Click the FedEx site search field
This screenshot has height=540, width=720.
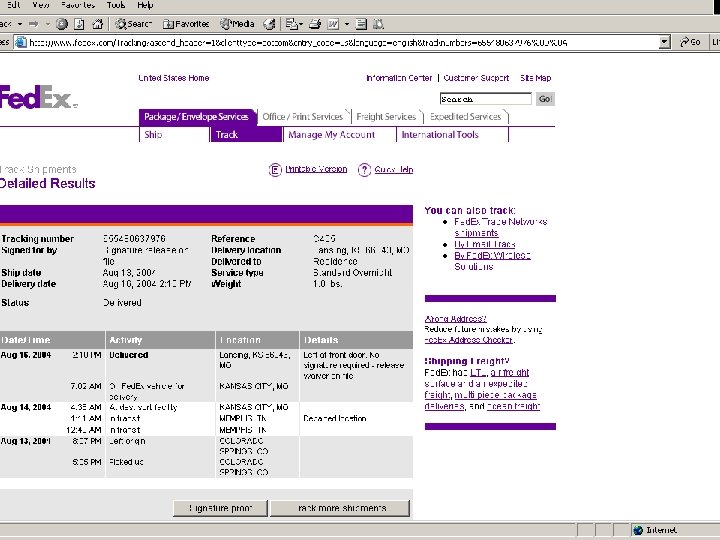pyautogui.click(x=485, y=99)
